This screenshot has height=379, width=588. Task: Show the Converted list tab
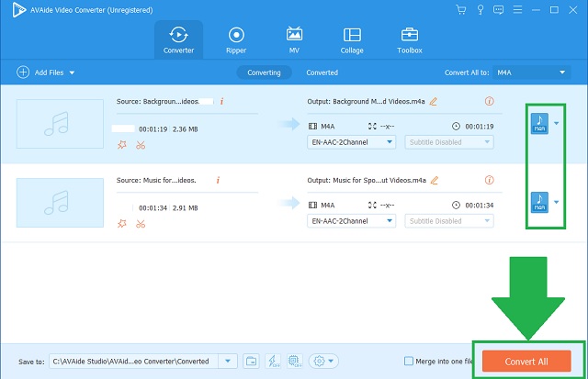point(322,72)
